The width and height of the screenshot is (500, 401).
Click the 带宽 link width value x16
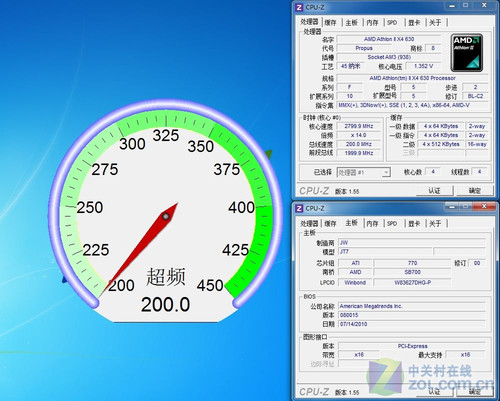coord(359,355)
